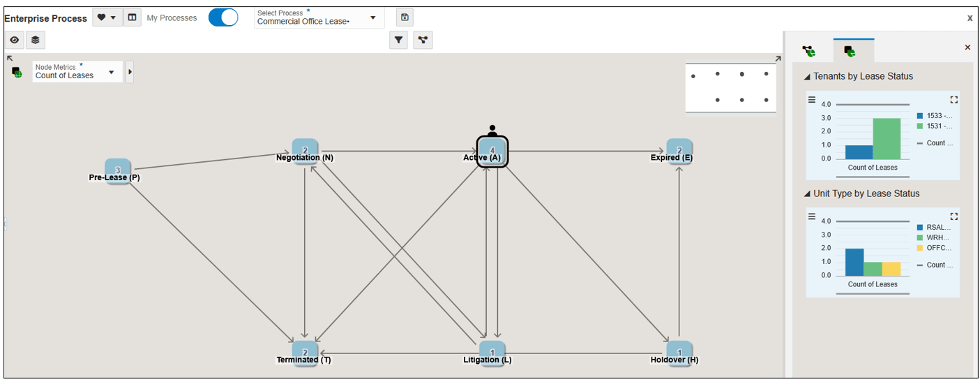
Task: Select the Litigation (L) node
Action: (x=492, y=354)
